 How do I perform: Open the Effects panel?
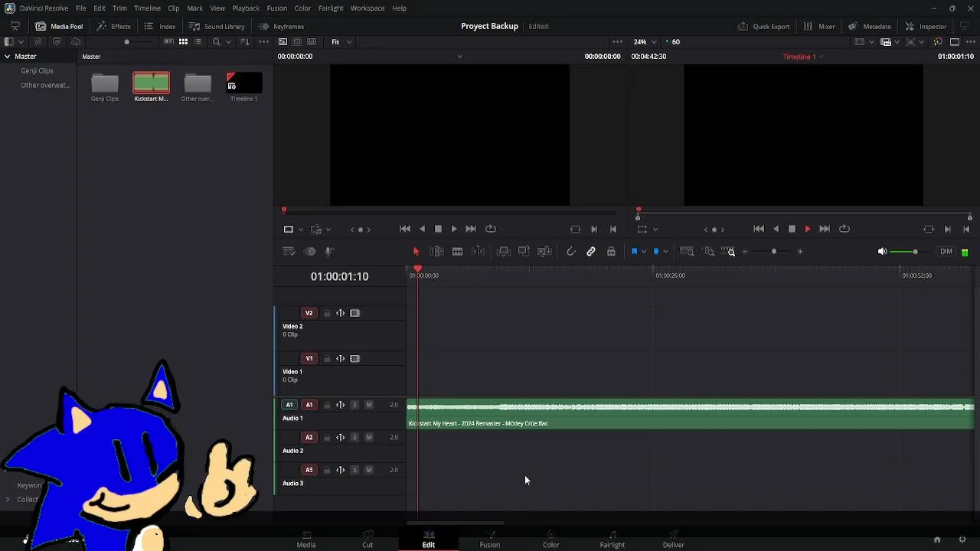click(113, 26)
